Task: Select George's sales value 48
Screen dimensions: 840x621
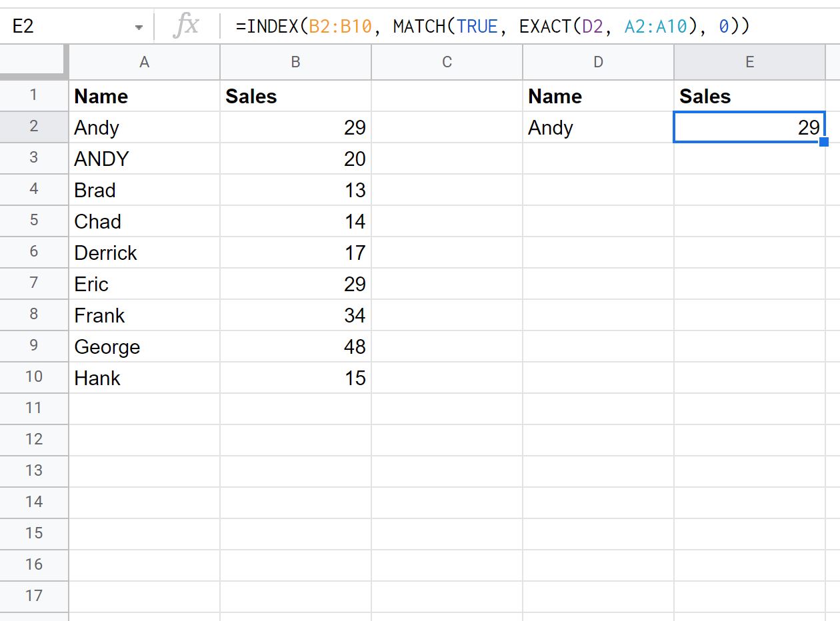Action: tap(295, 346)
